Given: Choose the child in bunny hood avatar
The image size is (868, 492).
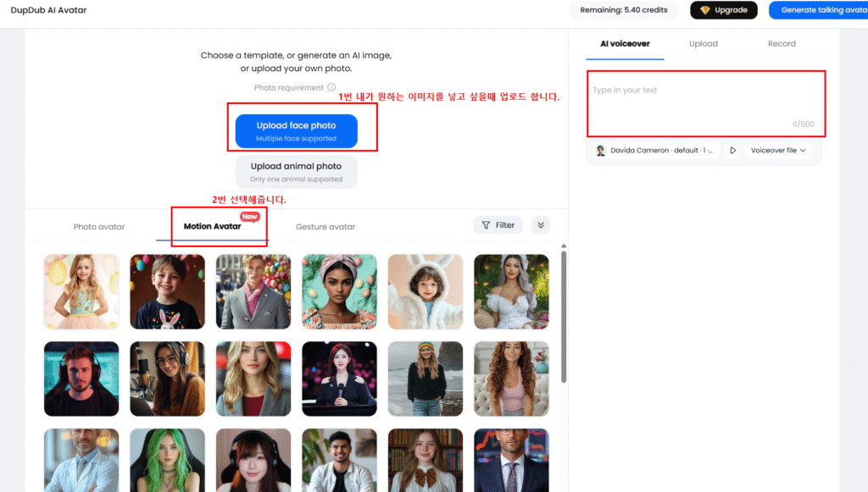Looking at the screenshot, I should [x=426, y=292].
